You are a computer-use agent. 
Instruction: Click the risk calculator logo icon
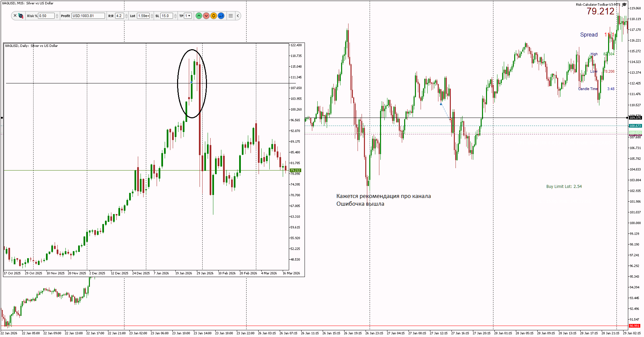click(21, 16)
